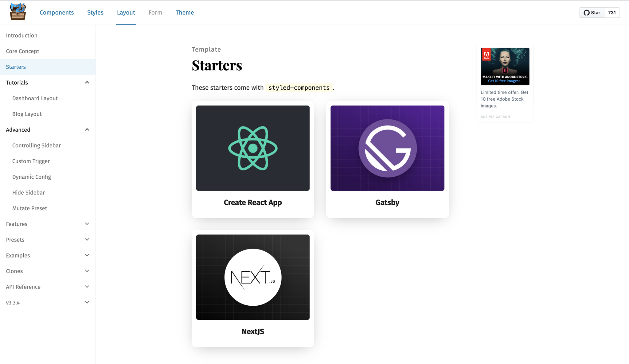The image size is (629, 364).
Task: Open the Custom Trigger page
Action: click(x=31, y=161)
